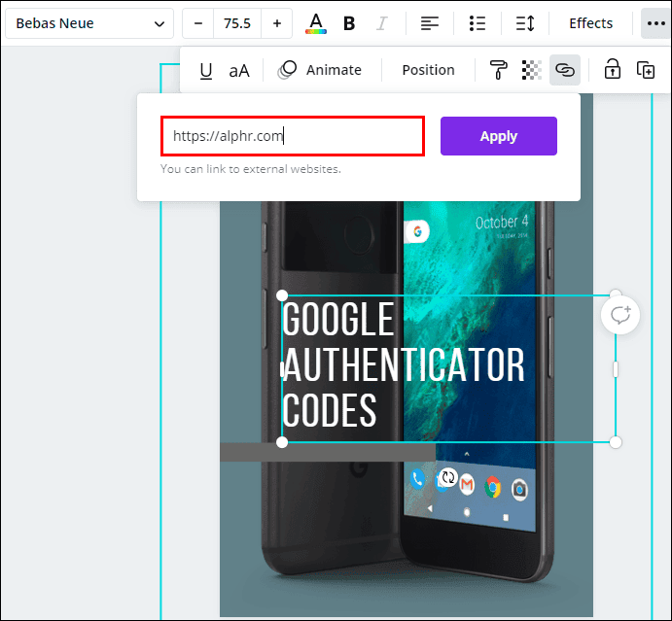Viewport: 672px width, 621px height.
Task: Open the Position menu
Action: (428, 70)
